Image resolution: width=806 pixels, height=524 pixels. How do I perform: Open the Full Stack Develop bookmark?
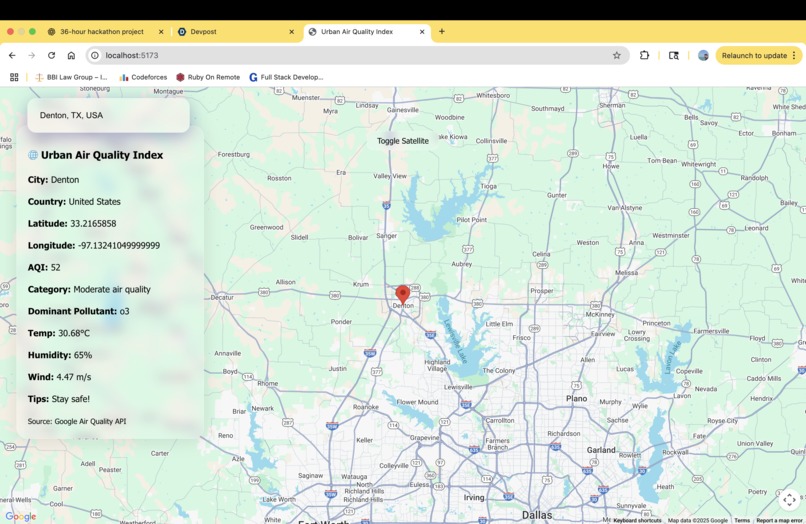[286, 77]
